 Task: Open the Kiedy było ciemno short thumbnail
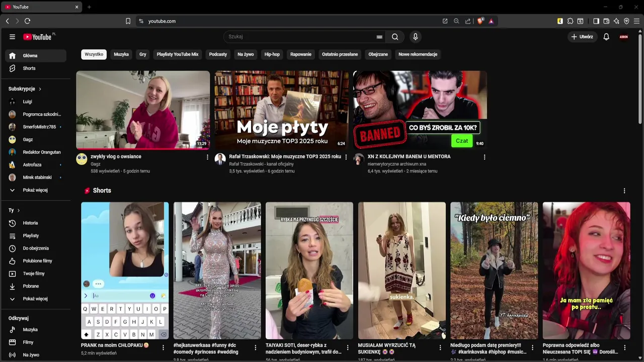tap(494, 270)
